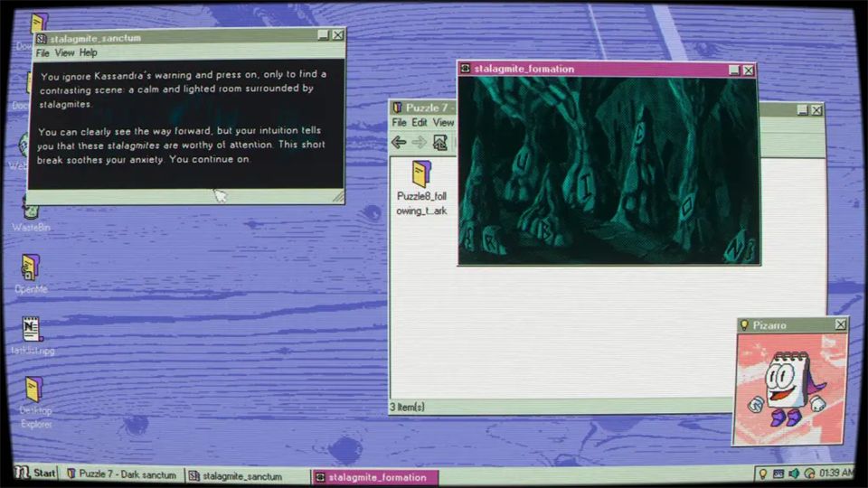Close the Puzzle 7 window
This screenshot has height=488, width=868.
(x=816, y=110)
